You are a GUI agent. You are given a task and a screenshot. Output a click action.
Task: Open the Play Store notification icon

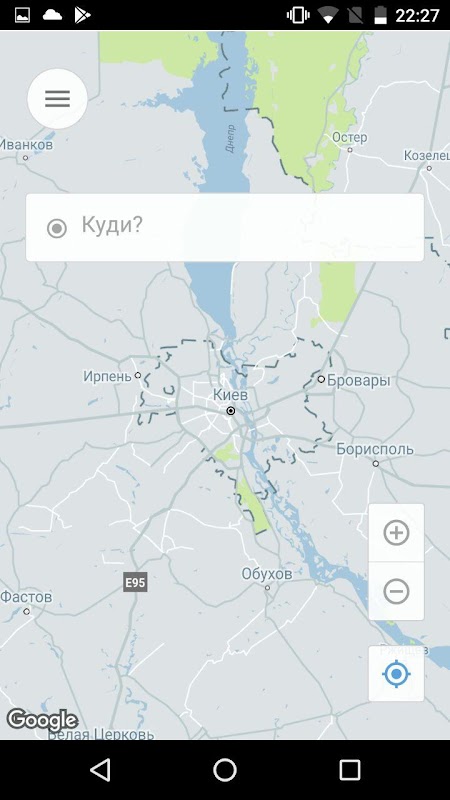82,15
